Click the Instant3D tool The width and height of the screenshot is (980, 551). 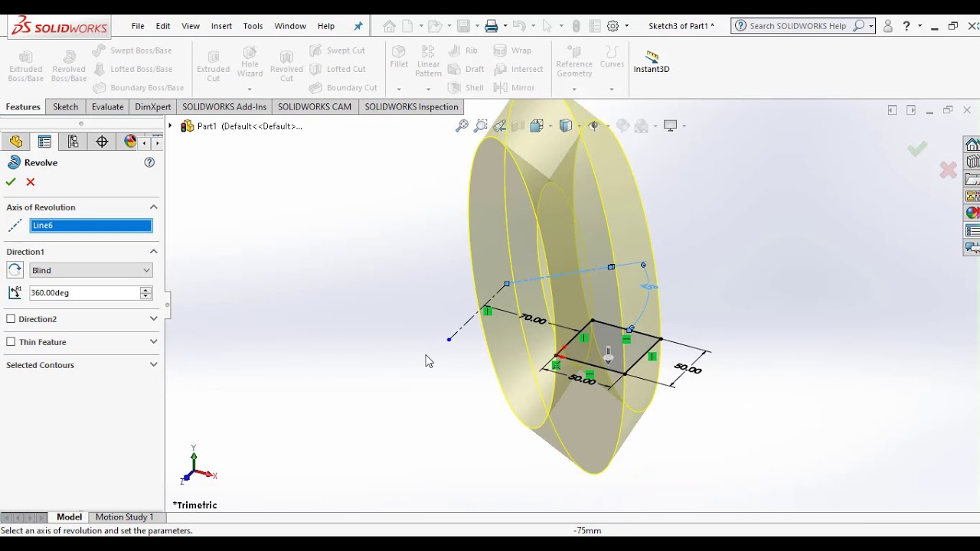tap(652, 61)
